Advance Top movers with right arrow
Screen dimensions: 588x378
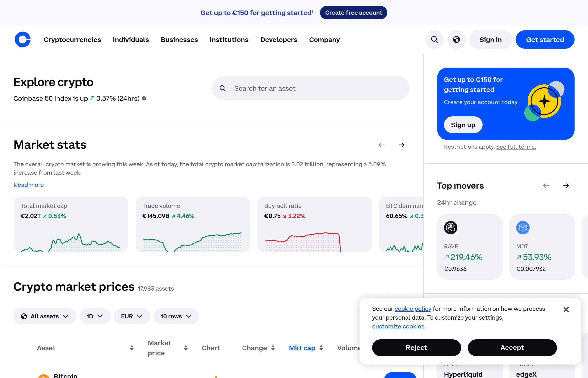pyautogui.click(x=566, y=186)
